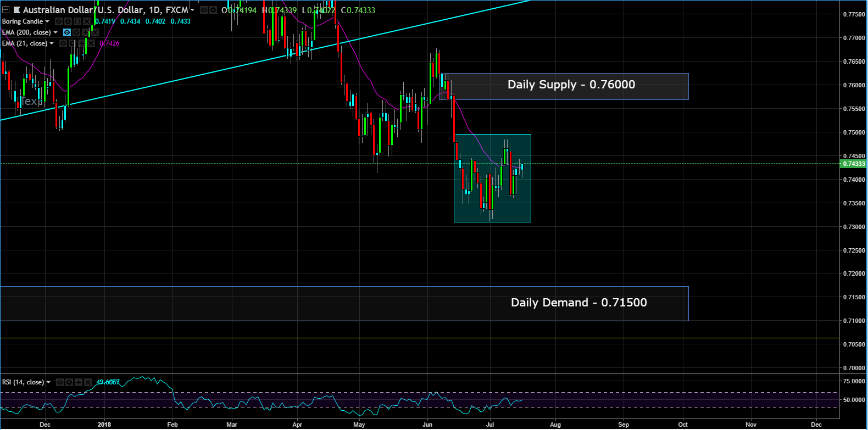This screenshot has height=430, width=868.
Task: Click the green current price tag 0.74333
Action: click(x=854, y=164)
